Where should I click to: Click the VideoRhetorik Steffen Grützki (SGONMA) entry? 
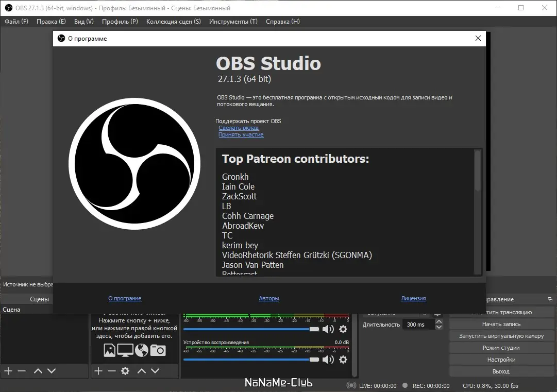pyautogui.click(x=297, y=255)
